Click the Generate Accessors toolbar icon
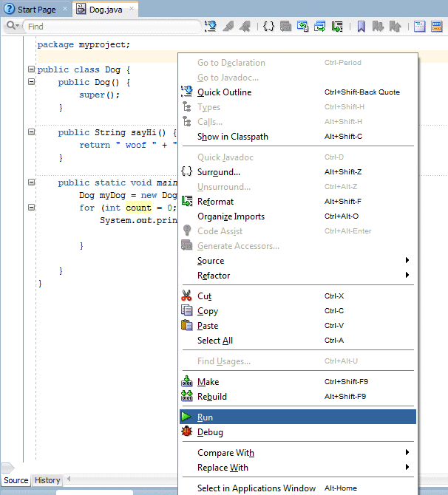 (285, 26)
